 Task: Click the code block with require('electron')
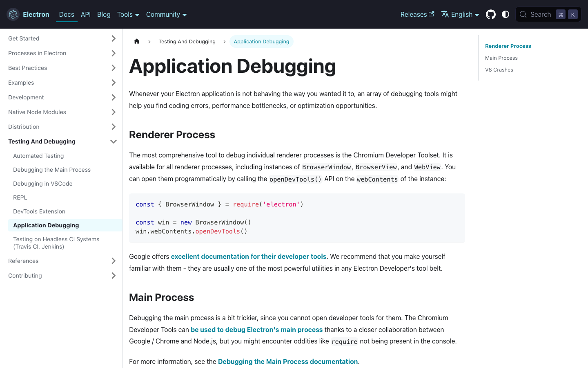(x=297, y=218)
